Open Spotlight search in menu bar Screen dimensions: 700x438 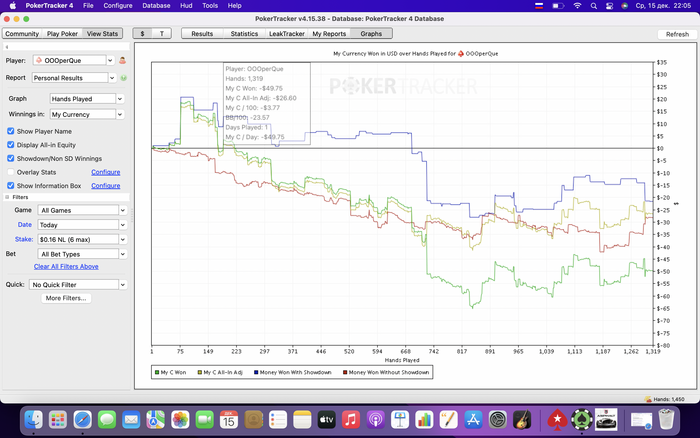tap(593, 6)
